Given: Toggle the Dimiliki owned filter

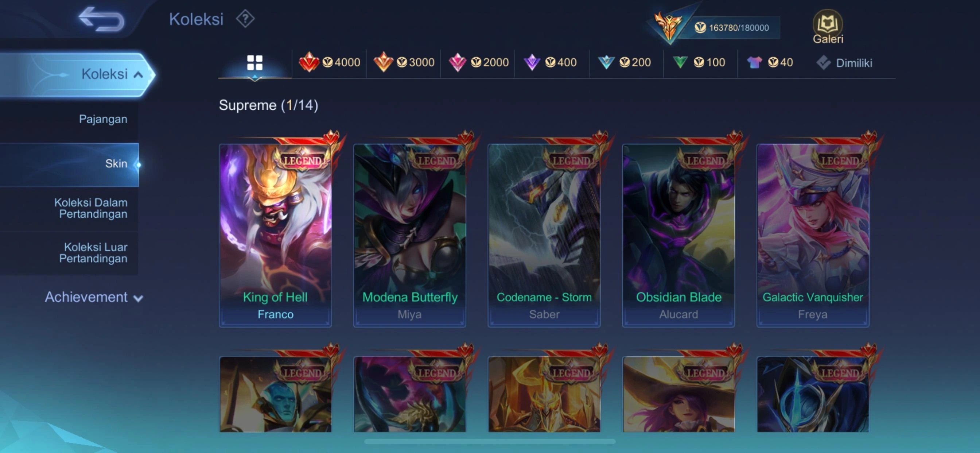Looking at the screenshot, I should (x=844, y=63).
